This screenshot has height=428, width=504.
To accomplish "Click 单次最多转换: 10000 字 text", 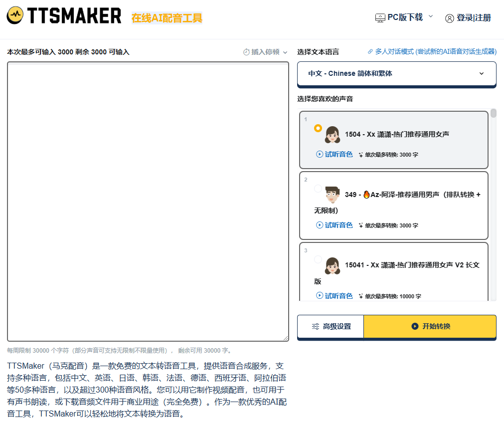I will pos(393,296).
